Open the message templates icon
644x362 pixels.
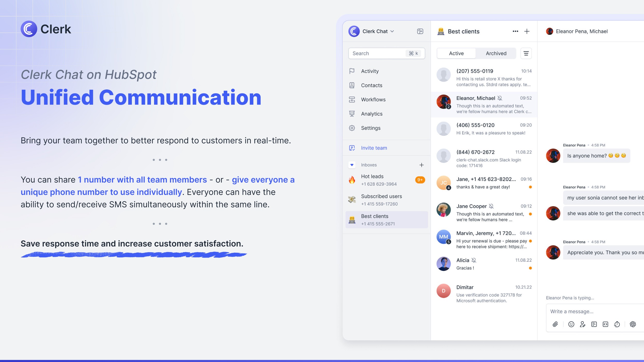pyautogui.click(x=594, y=324)
